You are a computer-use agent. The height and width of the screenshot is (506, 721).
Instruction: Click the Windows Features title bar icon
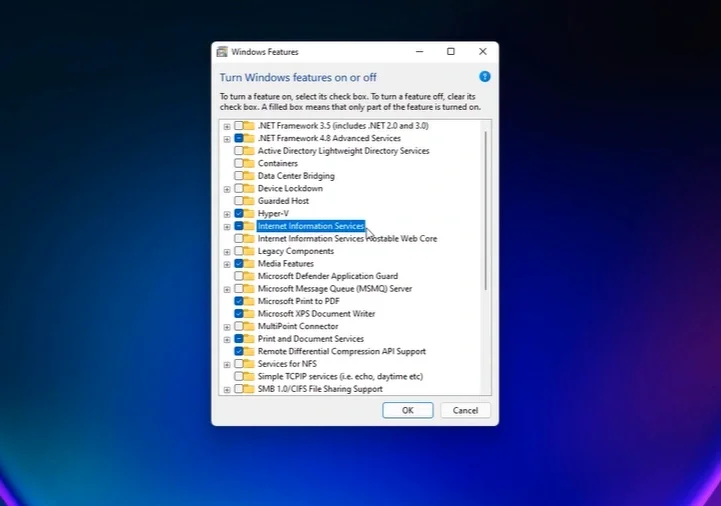tap(222, 52)
